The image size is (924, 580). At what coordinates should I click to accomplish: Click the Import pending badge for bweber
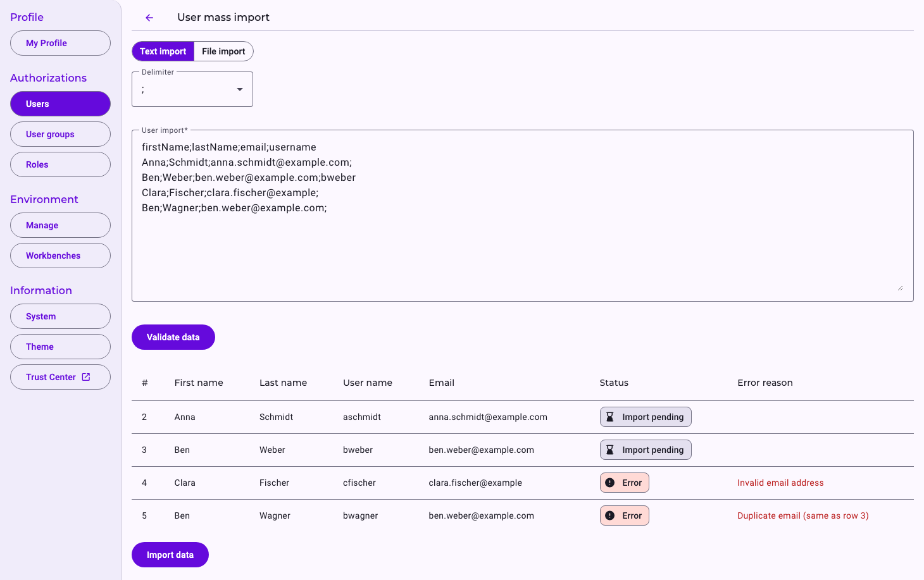(x=646, y=450)
